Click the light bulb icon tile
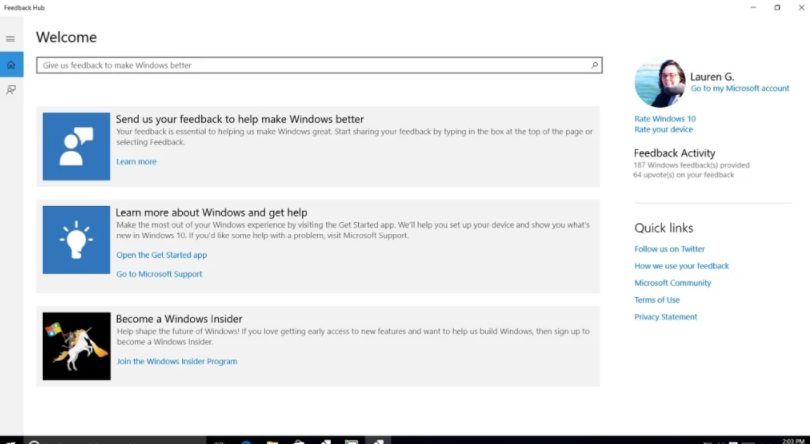810x444 pixels. pyautogui.click(x=76, y=240)
